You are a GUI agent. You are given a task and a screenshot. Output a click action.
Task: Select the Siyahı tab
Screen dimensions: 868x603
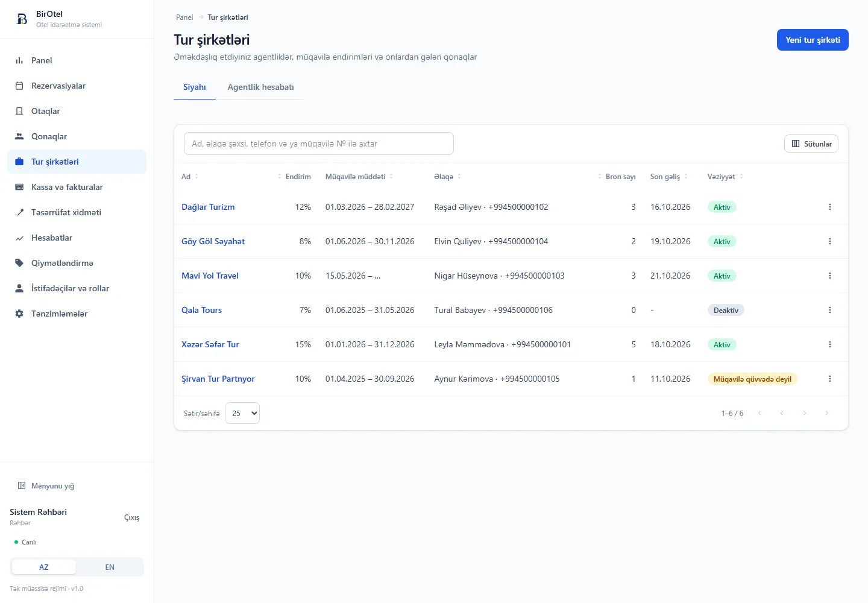(x=195, y=87)
